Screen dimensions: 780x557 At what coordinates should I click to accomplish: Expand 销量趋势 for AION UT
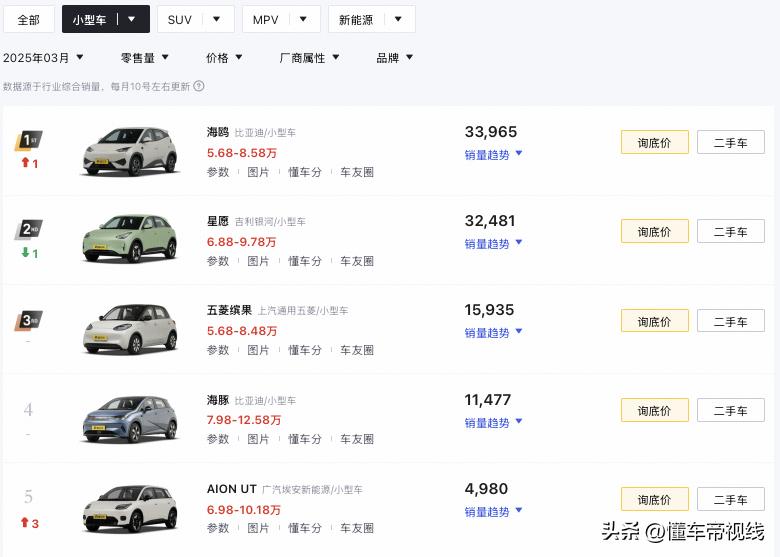(493, 512)
